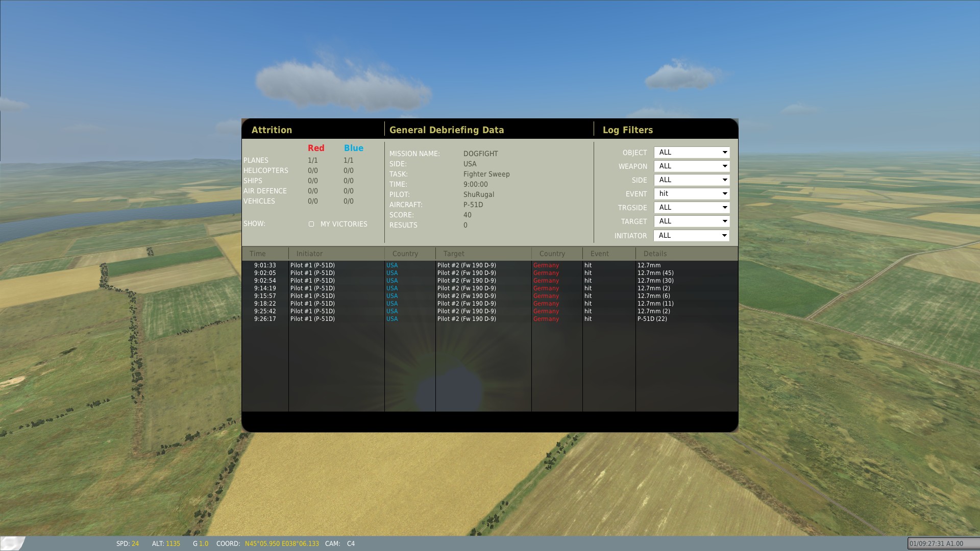Select the log entry at 9:01:33
Viewport: 980px width, 551px height.
click(490, 265)
